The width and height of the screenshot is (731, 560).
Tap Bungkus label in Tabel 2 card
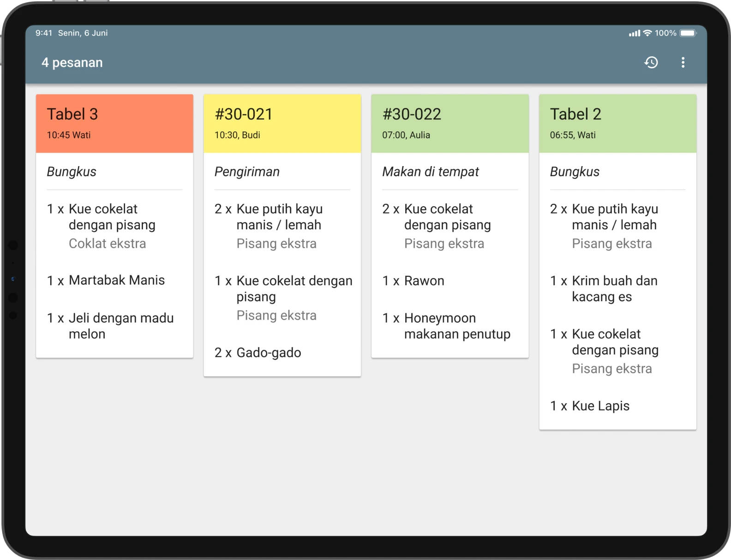click(575, 172)
